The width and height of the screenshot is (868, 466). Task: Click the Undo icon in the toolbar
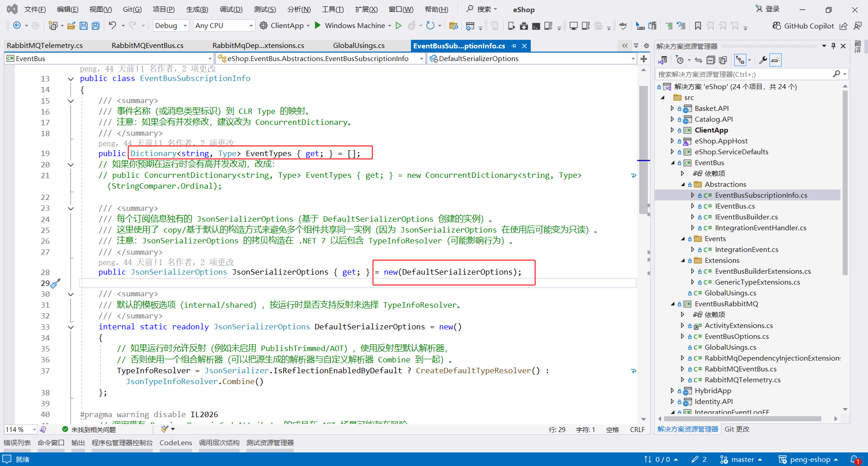tap(113, 26)
